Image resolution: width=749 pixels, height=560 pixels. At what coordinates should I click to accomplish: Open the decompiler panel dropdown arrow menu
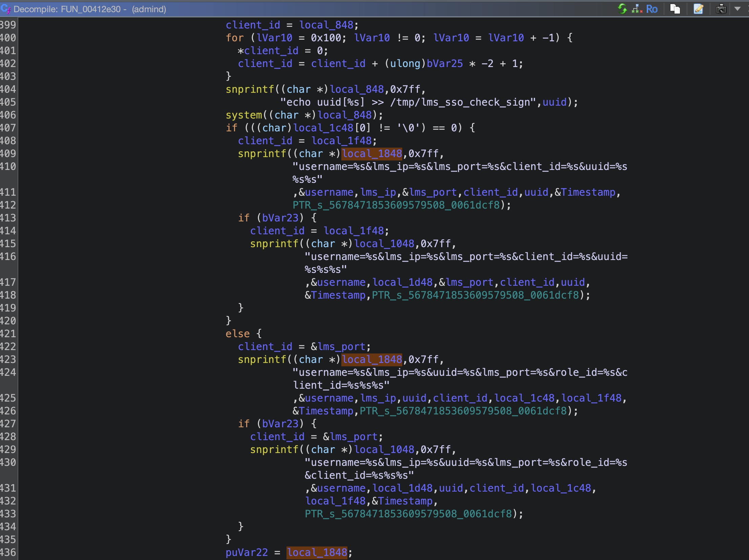(x=737, y=9)
